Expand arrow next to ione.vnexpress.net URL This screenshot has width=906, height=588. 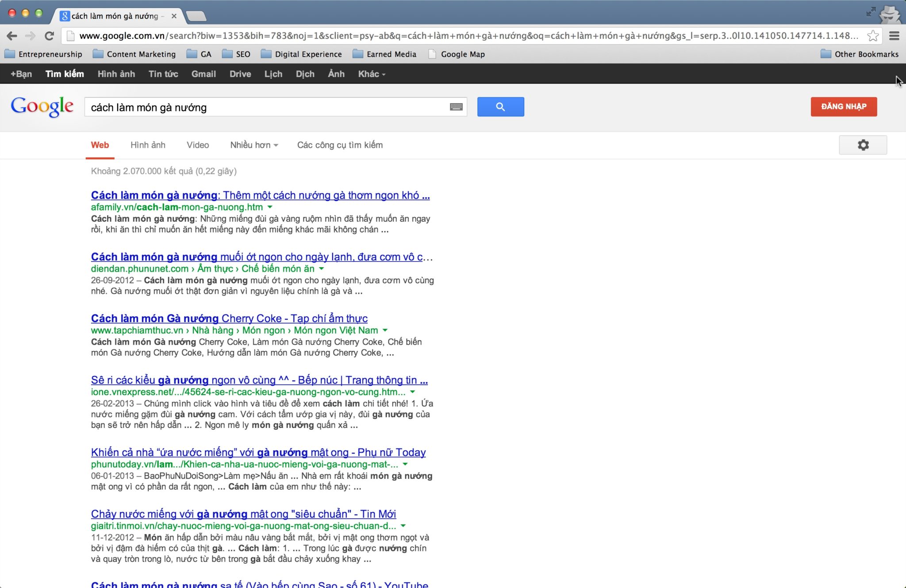pyautogui.click(x=412, y=392)
